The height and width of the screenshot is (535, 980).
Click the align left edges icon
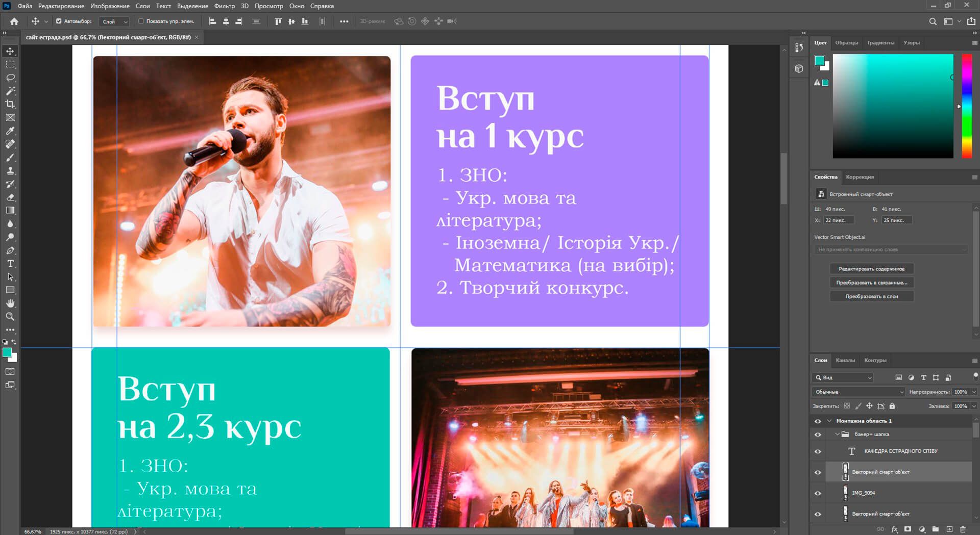pyautogui.click(x=213, y=21)
